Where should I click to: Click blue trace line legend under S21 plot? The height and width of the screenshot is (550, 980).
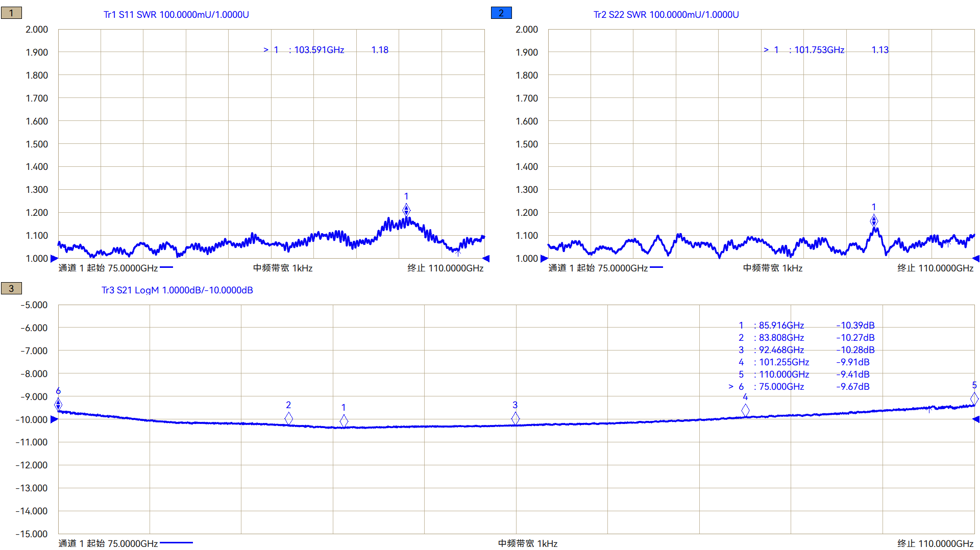point(176,543)
